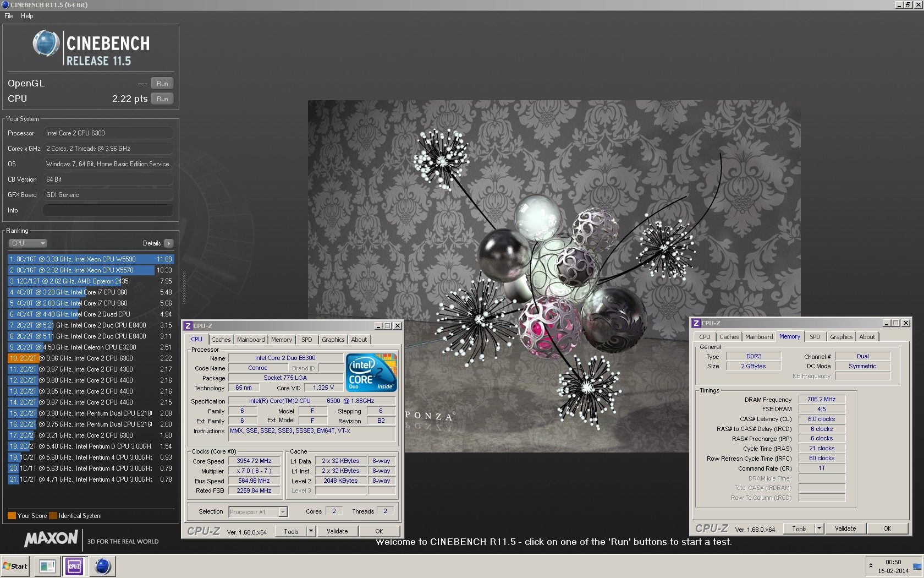Select ranking row Intel Core 2 Quad CPU

click(91, 314)
